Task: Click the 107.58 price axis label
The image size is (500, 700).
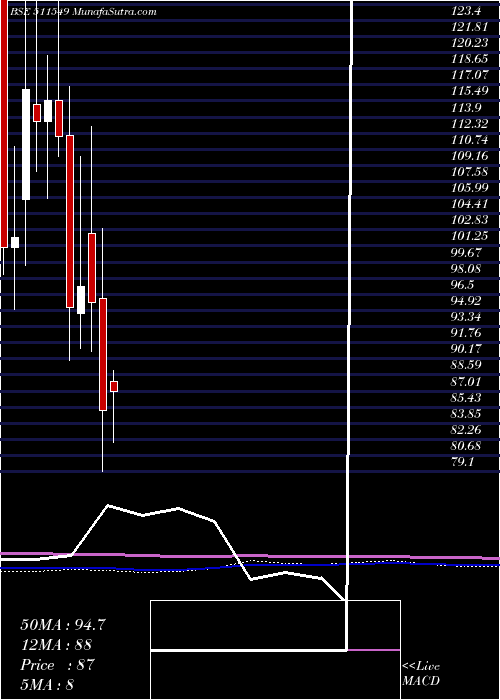Action: click(470, 172)
